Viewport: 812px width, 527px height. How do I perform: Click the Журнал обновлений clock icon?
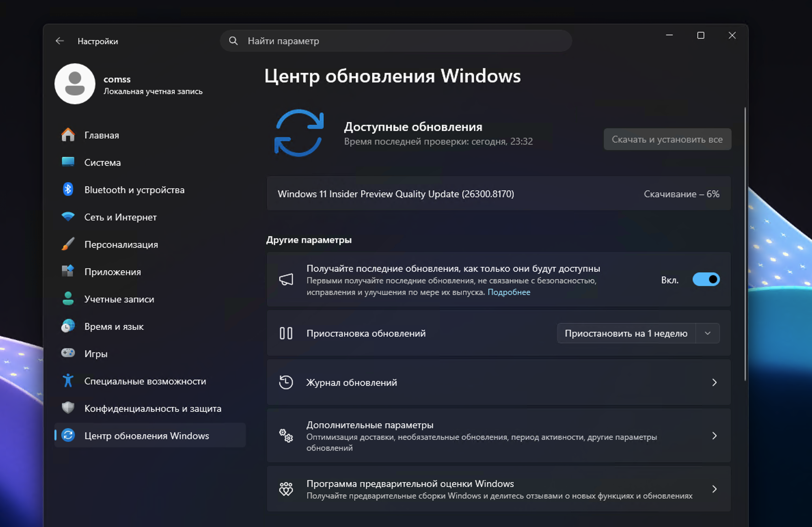286,382
